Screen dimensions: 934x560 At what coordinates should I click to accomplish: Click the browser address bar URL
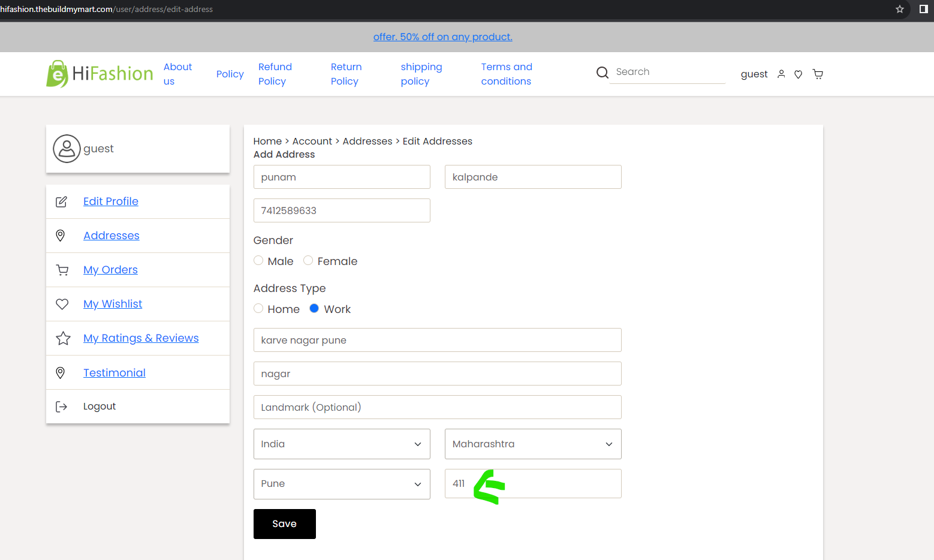[107, 9]
